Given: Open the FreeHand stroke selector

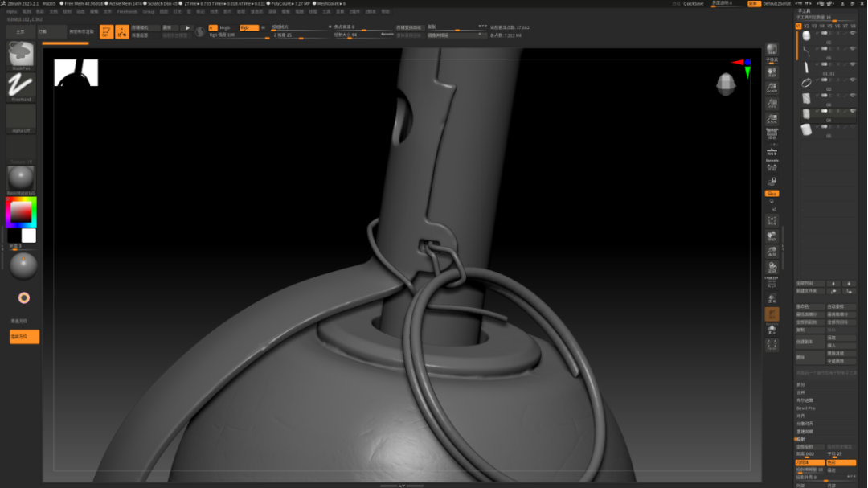Looking at the screenshot, I should click(21, 86).
